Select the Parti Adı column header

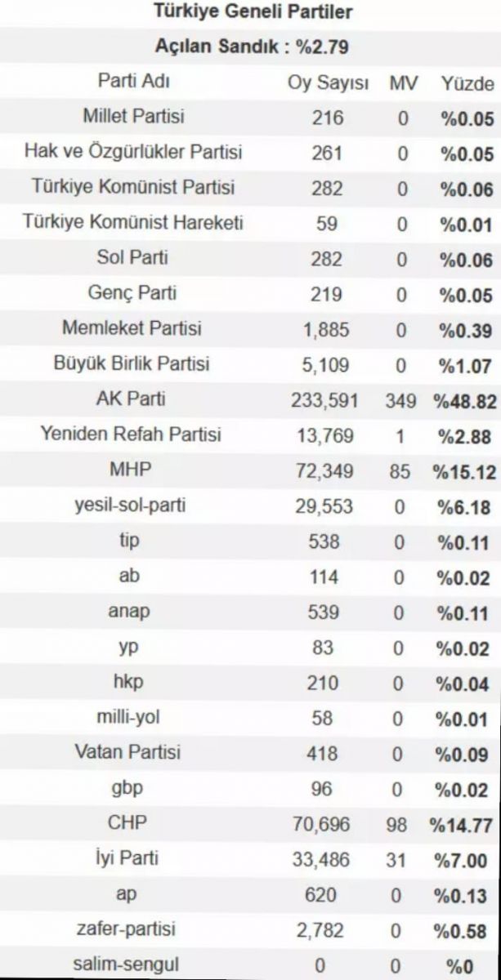tap(133, 82)
